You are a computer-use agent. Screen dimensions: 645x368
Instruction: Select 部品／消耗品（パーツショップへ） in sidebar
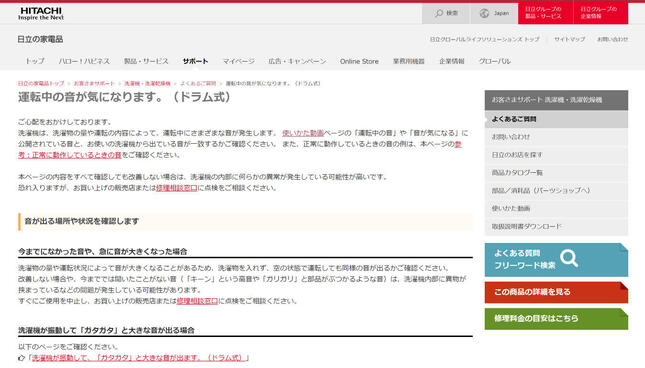coord(556,190)
